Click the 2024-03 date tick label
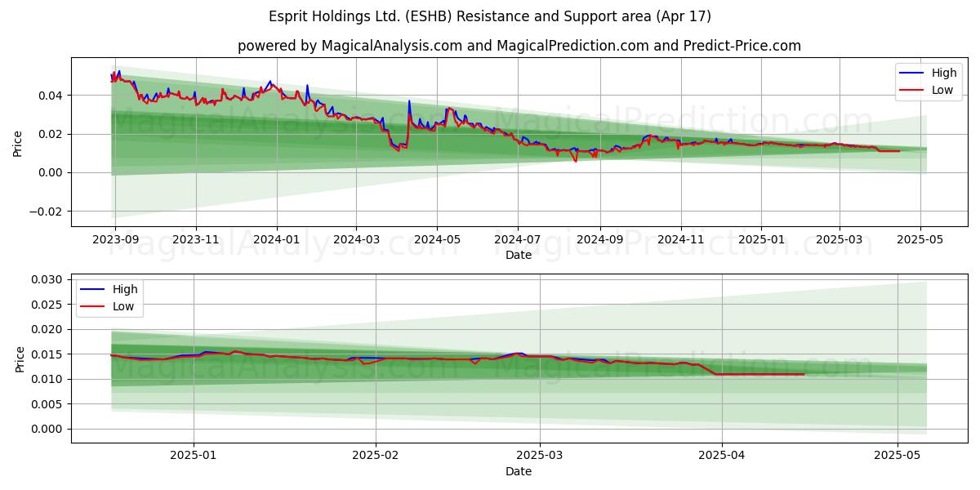 click(356, 239)
